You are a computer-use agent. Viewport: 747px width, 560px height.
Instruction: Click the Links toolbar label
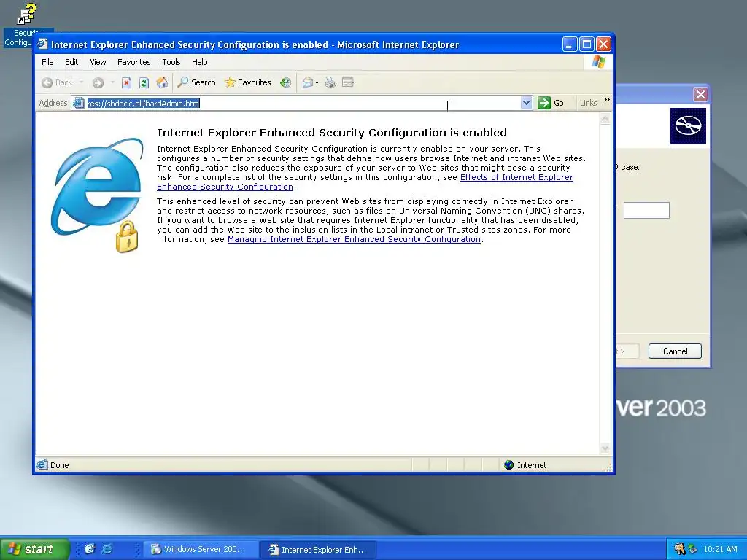[x=589, y=103]
